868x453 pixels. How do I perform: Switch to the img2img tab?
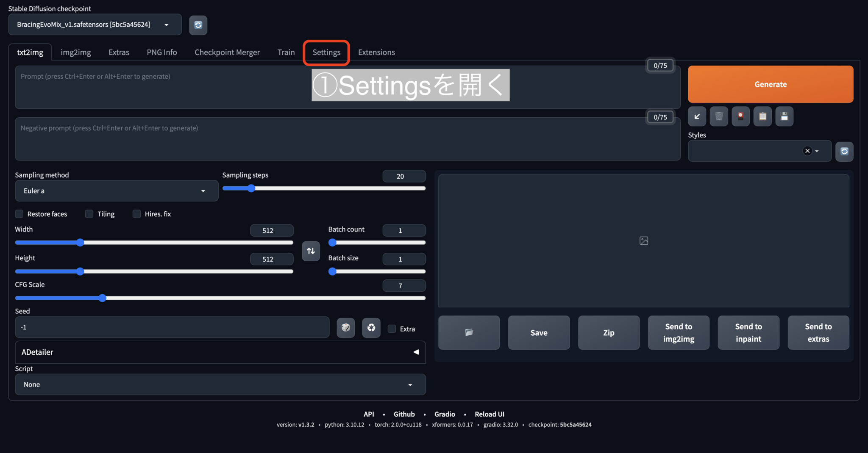point(76,52)
